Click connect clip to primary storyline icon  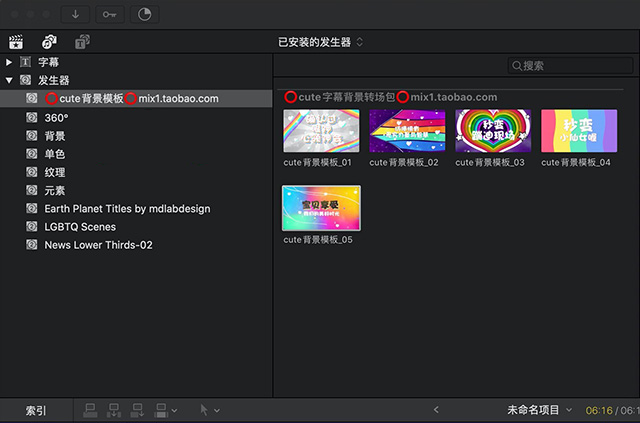[x=90, y=410]
